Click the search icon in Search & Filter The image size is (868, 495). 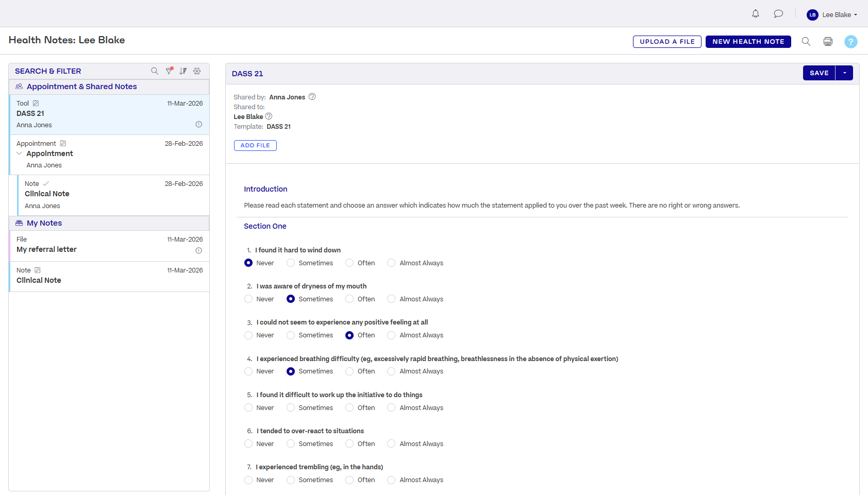[155, 71]
